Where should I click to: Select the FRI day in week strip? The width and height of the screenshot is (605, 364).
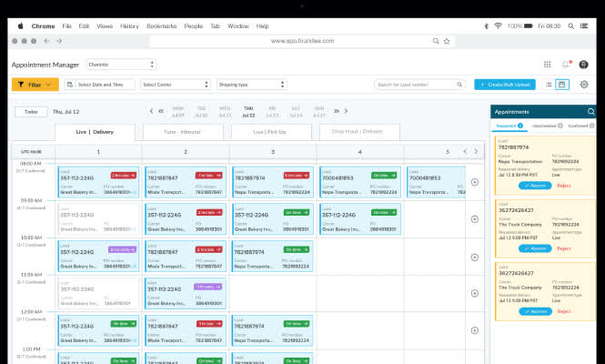(272, 112)
